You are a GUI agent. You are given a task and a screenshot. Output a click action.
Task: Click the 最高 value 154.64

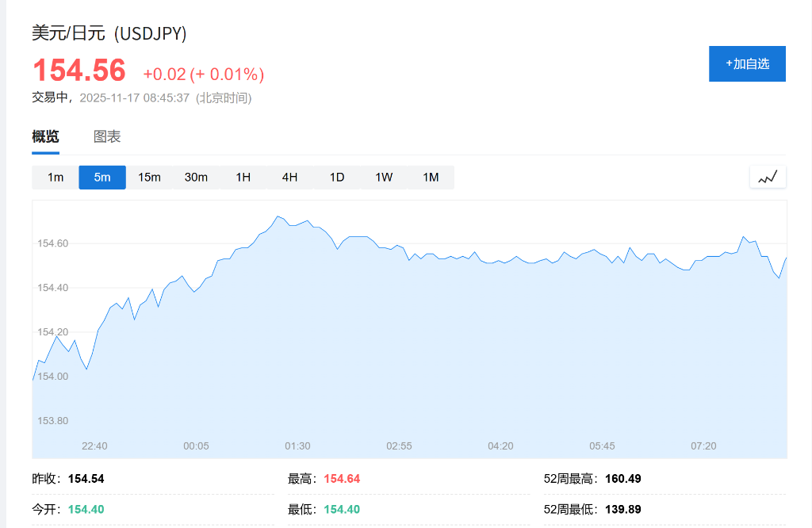click(342, 479)
